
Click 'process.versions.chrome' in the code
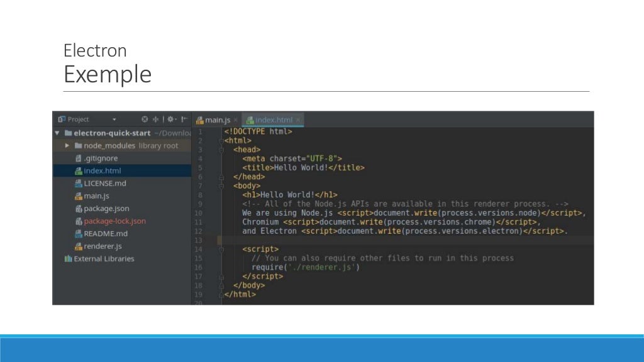click(440, 222)
